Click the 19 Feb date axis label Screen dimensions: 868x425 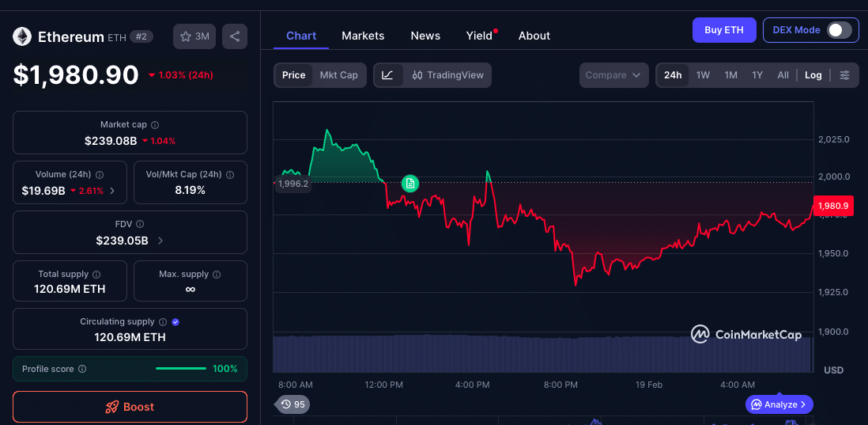click(x=649, y=385)
